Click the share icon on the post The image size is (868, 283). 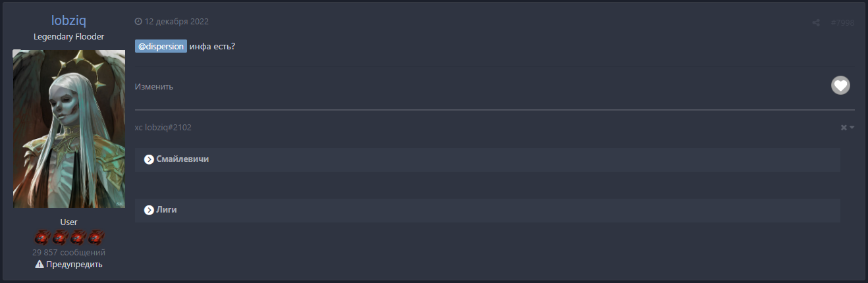click(x=815, y=22)
